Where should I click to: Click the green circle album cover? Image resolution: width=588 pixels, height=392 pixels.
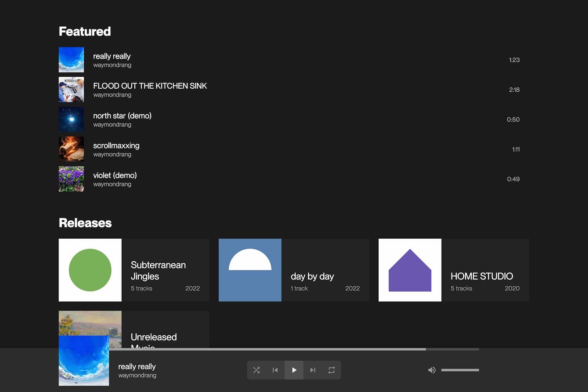pyautogui.click(x=90, y=270)
